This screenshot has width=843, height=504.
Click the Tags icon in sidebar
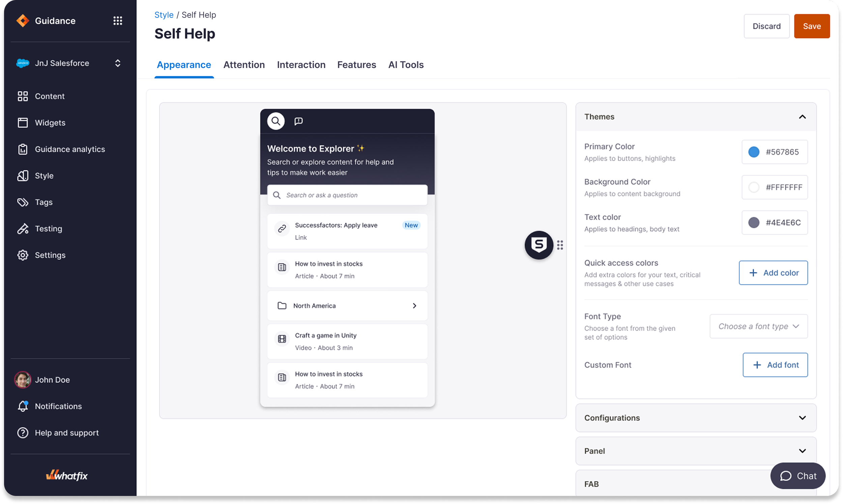(23, 202)
